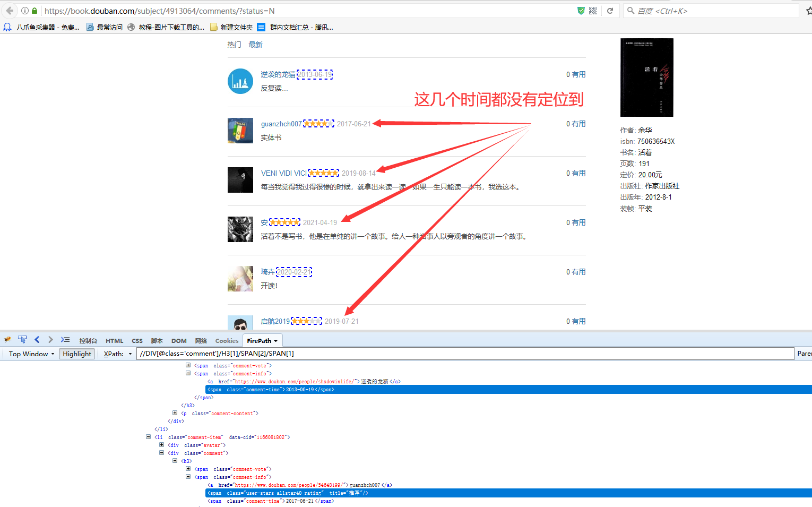Image resolution: width=812 pixels, height=507 pixels.
Task: Select span comment-time 2017-06-21 row
Action: point(271,501)
